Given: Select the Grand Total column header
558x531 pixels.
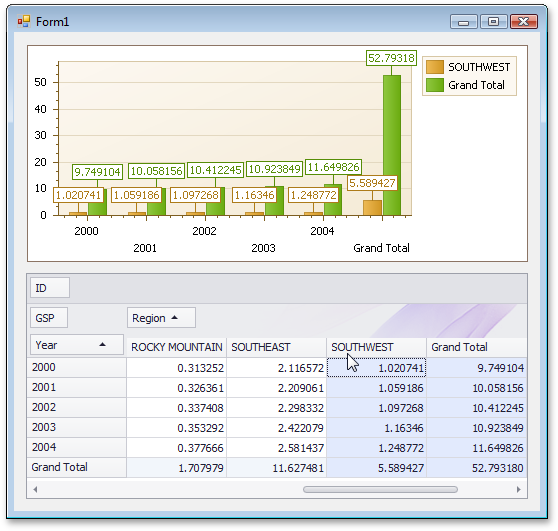Looking at the screenshot, I should tap(477, 347).
